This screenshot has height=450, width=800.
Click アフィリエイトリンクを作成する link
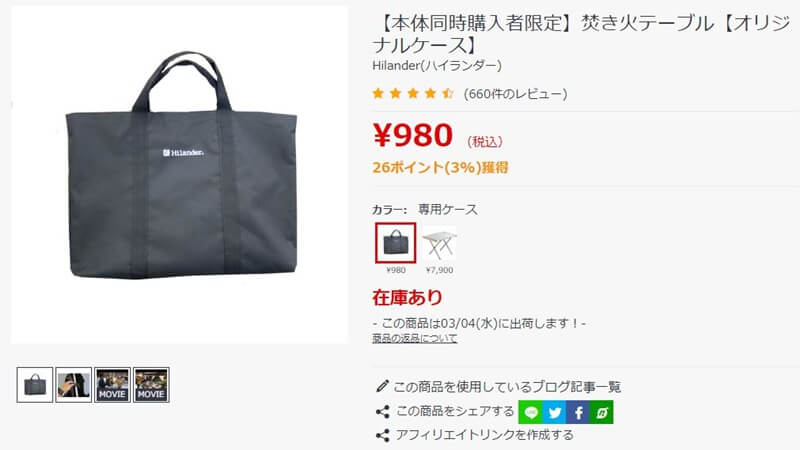click(484, 435)
